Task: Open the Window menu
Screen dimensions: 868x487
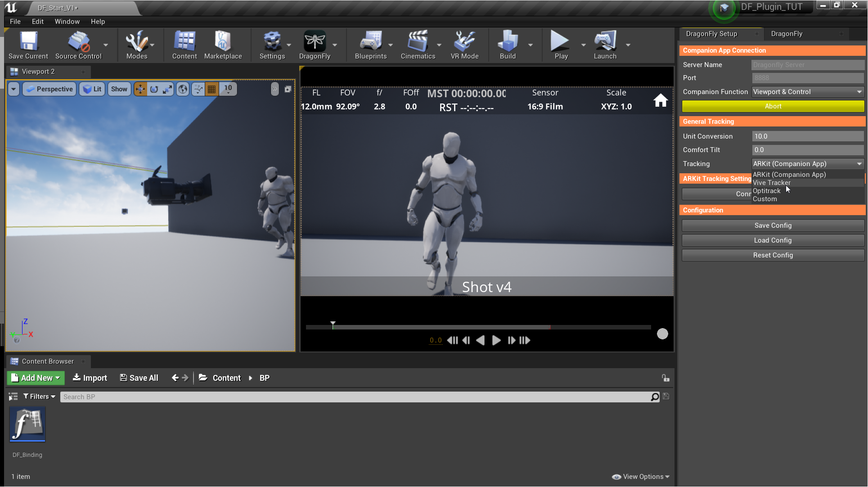Action: click(x=67, y=22)
